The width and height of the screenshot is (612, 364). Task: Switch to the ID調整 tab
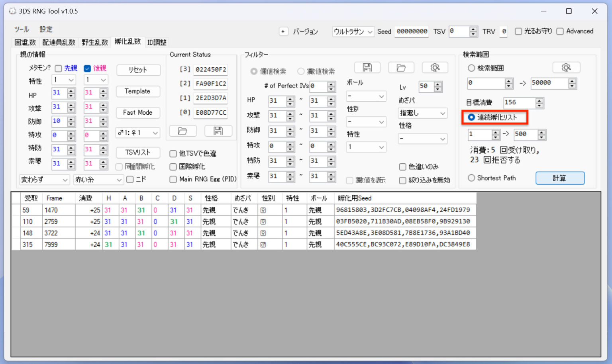pos(157,42)
